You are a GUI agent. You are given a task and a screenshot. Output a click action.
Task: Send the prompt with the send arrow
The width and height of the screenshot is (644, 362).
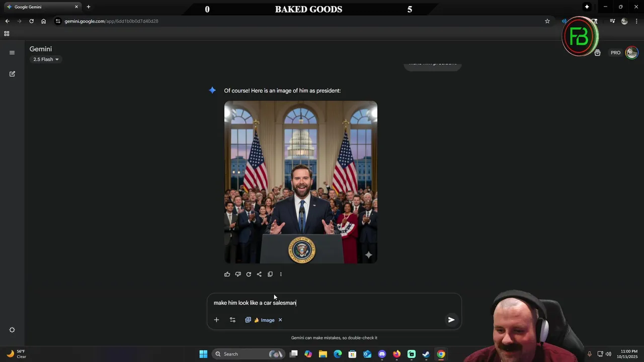[x=451, y=320]
